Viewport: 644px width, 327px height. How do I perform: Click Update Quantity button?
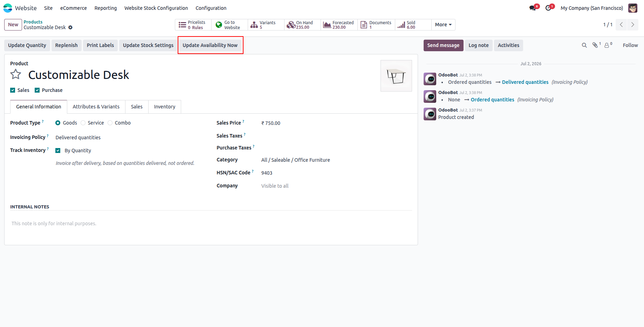tap(27, 45)
